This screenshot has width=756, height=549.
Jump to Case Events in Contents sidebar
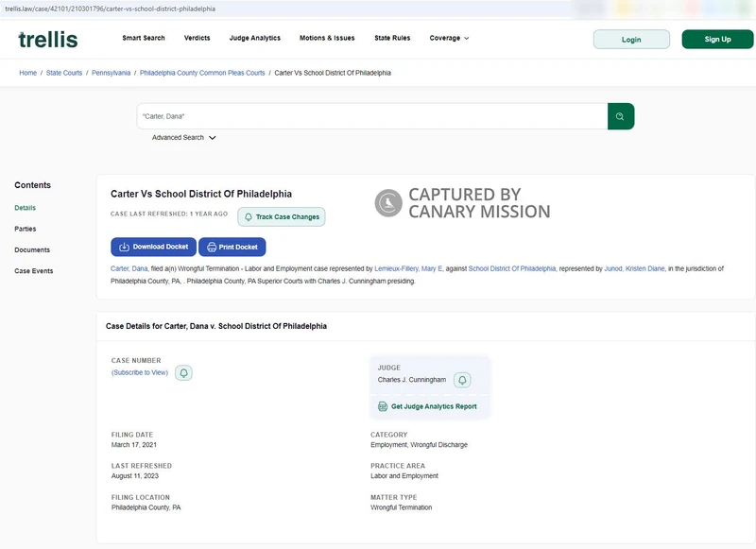pyautogui.click(x=34, y=271)
